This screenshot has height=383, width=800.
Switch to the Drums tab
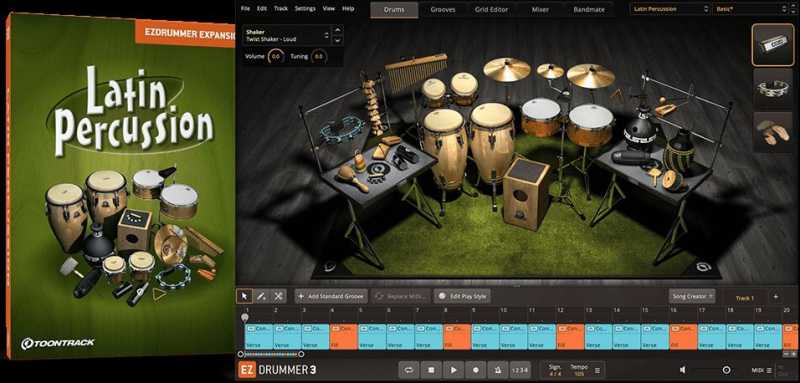coord(394,10)
